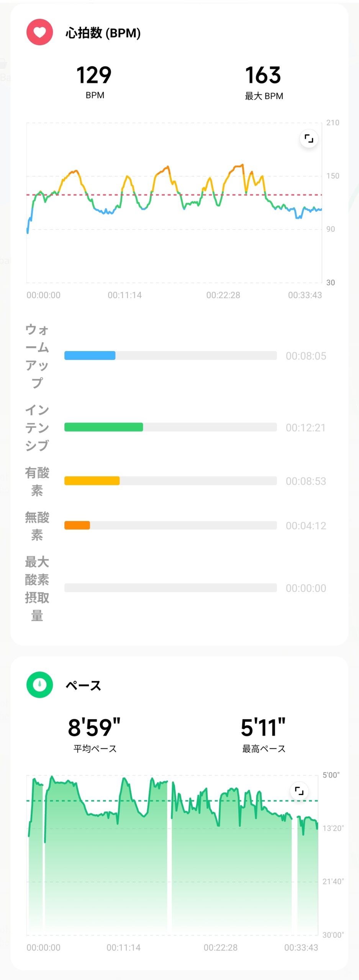Screen dimensions: 359x980
Task: Tap the 129 BPM average value
Action: pyautogui.click(x=94, y=75)
